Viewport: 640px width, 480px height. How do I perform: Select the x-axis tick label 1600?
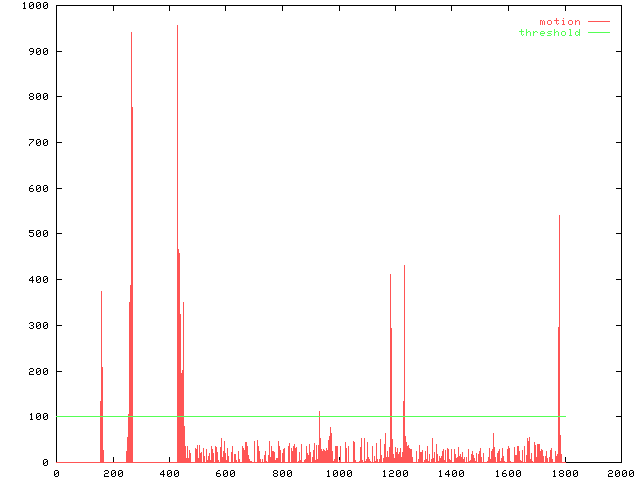coord(507,473)
